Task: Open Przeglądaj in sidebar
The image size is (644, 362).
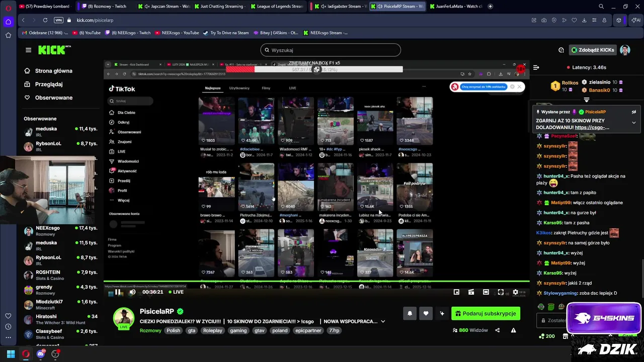Action: tap(48, 84)
